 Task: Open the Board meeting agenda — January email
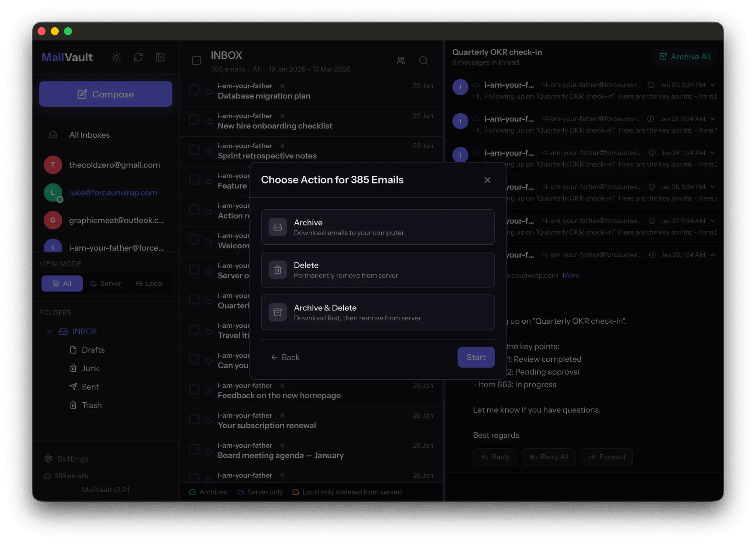[311, 451]
